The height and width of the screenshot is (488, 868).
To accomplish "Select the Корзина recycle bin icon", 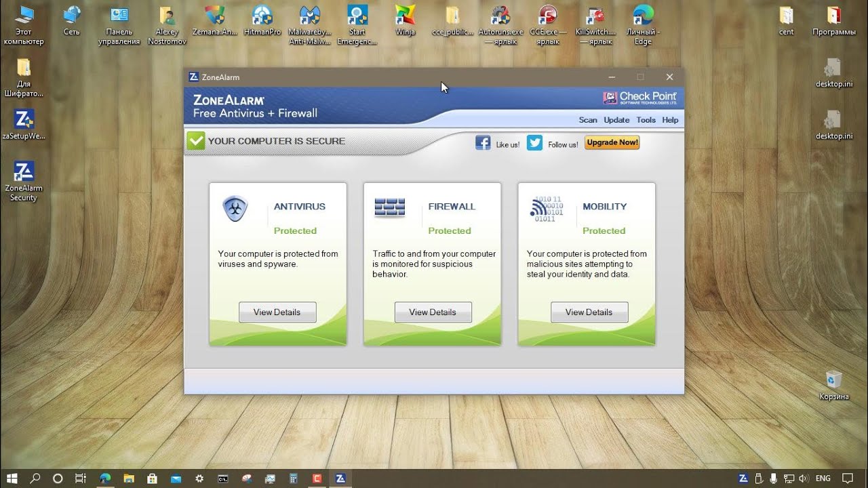I will tap(834, 385).
